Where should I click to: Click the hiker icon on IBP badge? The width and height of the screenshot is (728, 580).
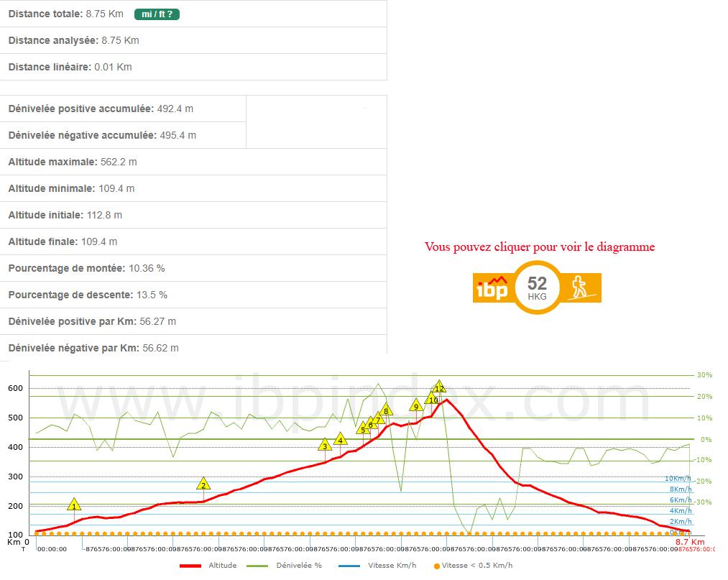579,288
